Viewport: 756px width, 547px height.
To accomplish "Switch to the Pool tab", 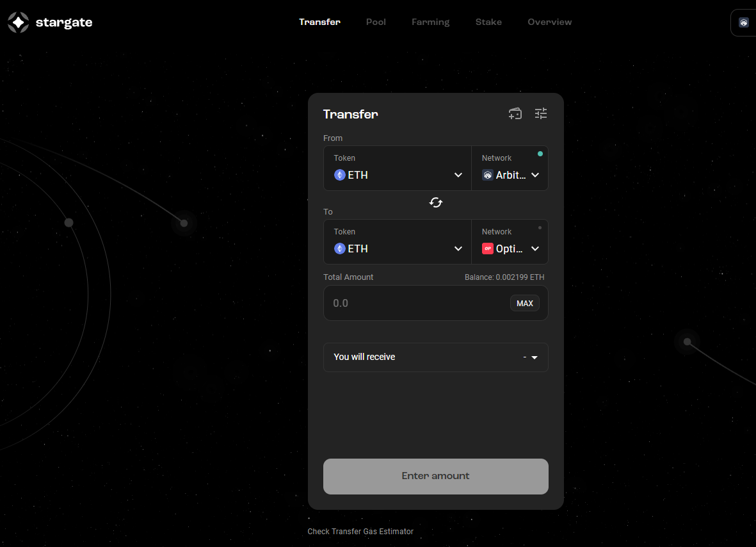I will [376, 22].
